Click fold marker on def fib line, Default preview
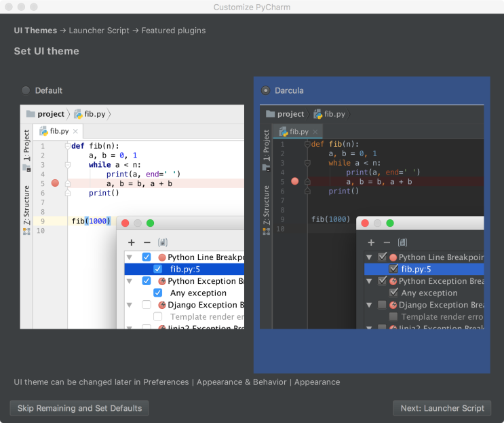This screenshot has height=423, width=504. pos(68,147)
